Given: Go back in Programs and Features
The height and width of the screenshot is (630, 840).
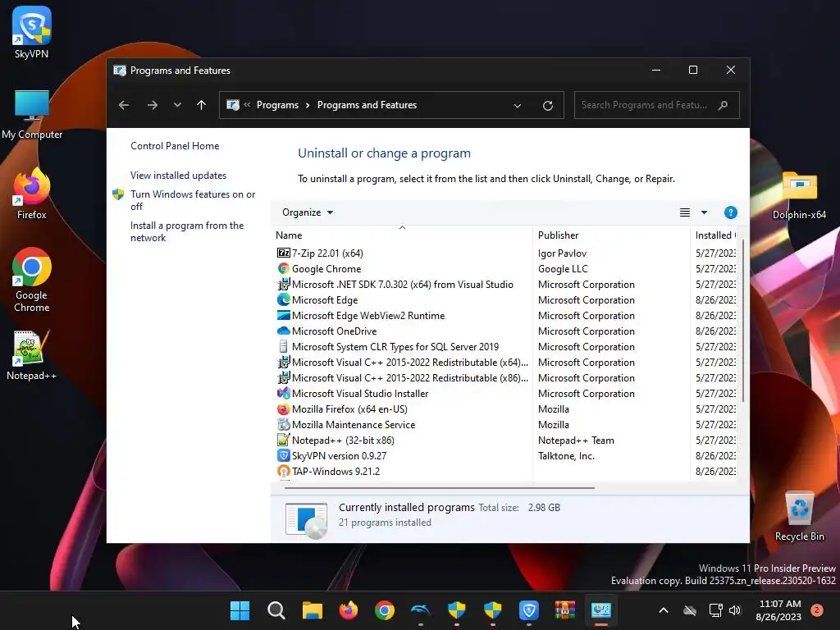Looking at the screenshot, I should [x=124, y=105].
